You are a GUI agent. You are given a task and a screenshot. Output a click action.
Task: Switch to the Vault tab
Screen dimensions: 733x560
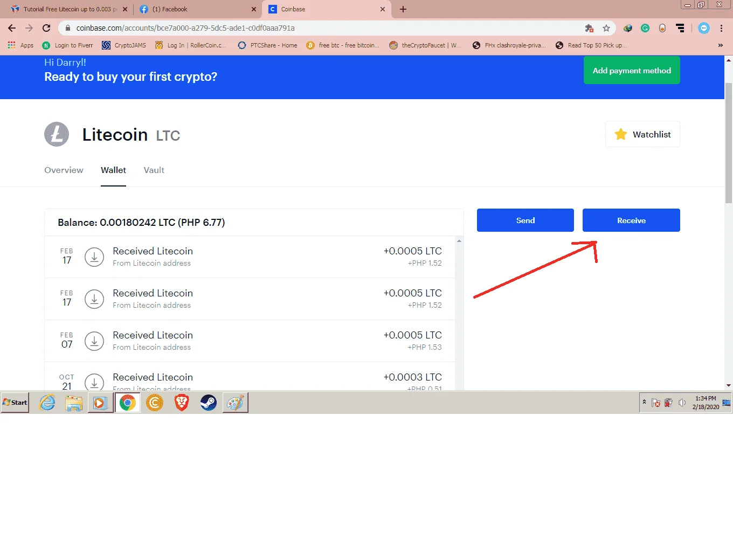pos(154,170)
